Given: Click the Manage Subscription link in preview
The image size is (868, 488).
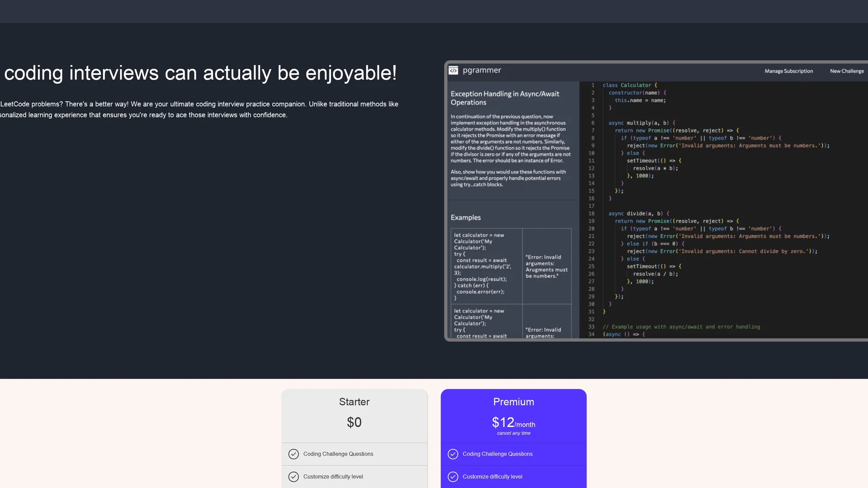Looking at the screenshot, I should tap(788, 71).
